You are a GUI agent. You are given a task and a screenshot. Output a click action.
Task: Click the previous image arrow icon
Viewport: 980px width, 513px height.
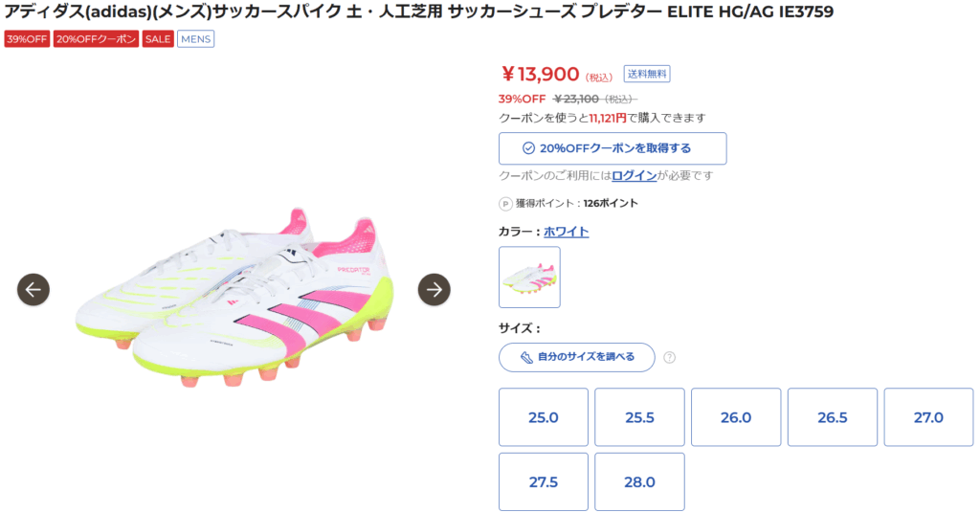[33, 289]
